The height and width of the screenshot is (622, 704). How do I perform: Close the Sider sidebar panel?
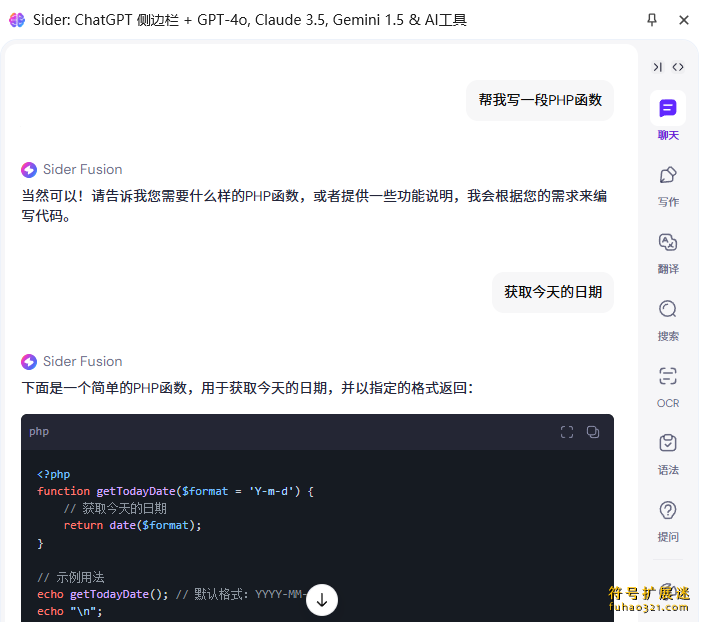pyautogui.click(x=684, y=20)
